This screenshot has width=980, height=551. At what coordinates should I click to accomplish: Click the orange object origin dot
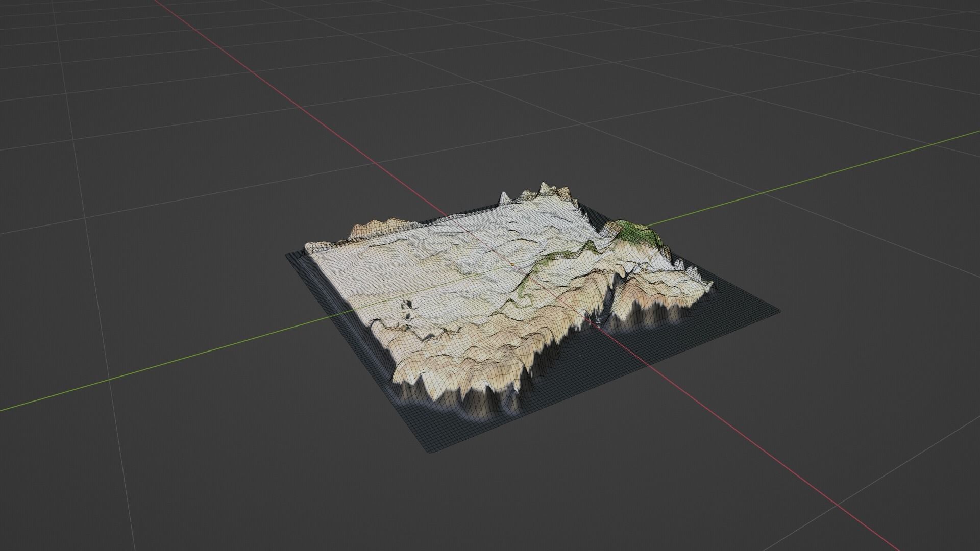click(x=512, y=264)
